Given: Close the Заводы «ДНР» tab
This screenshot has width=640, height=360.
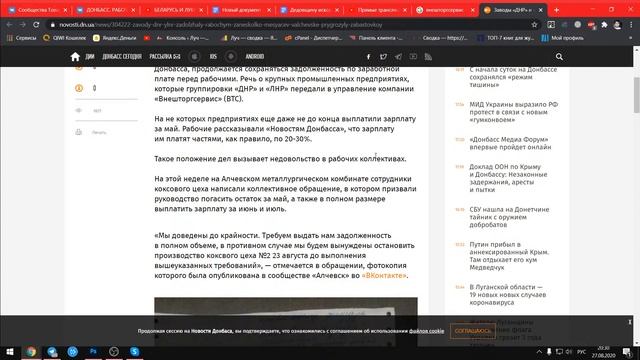Looking at the screenshot, I should click(540, 10).
